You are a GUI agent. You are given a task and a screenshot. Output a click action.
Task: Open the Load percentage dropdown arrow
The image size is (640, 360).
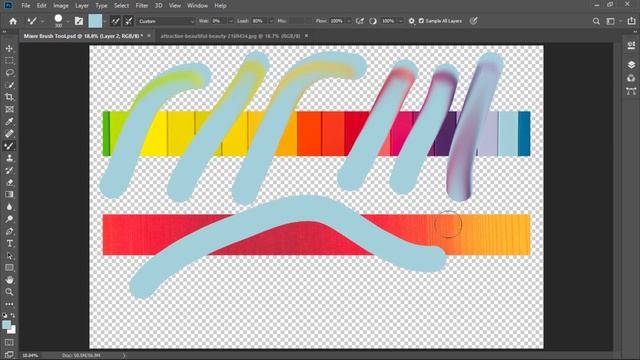(x=271, y=21)
